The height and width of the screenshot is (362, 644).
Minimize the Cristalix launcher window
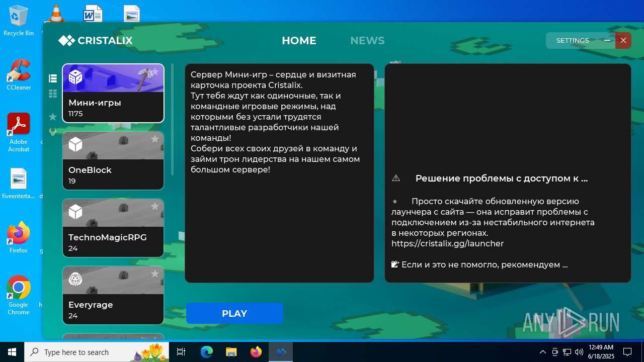coord(607,41)
